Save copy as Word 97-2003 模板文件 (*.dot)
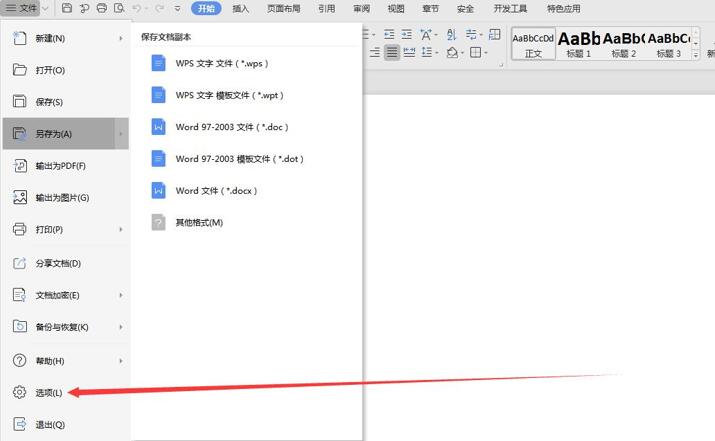This screenshot has width=715, height=441. point(247,159)
